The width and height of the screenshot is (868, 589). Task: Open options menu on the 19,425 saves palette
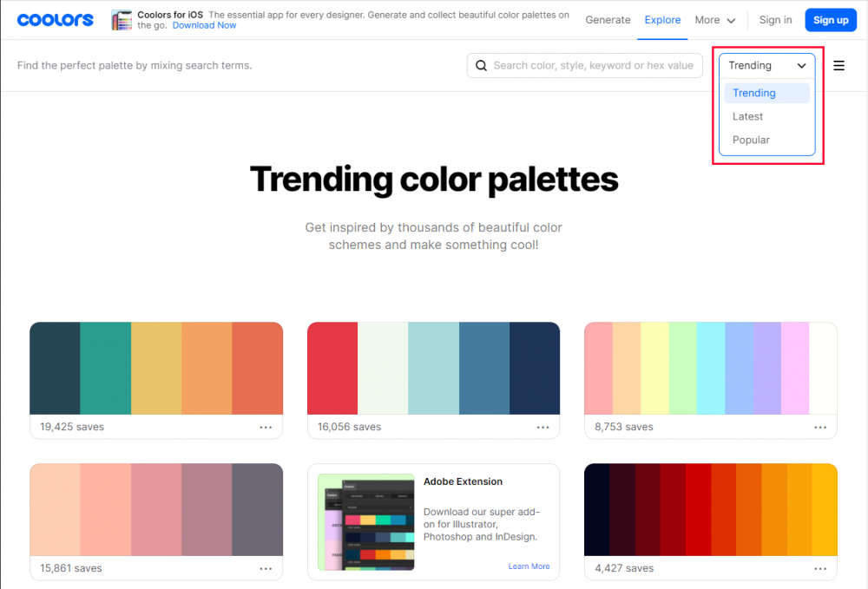(x=266, y=427)
